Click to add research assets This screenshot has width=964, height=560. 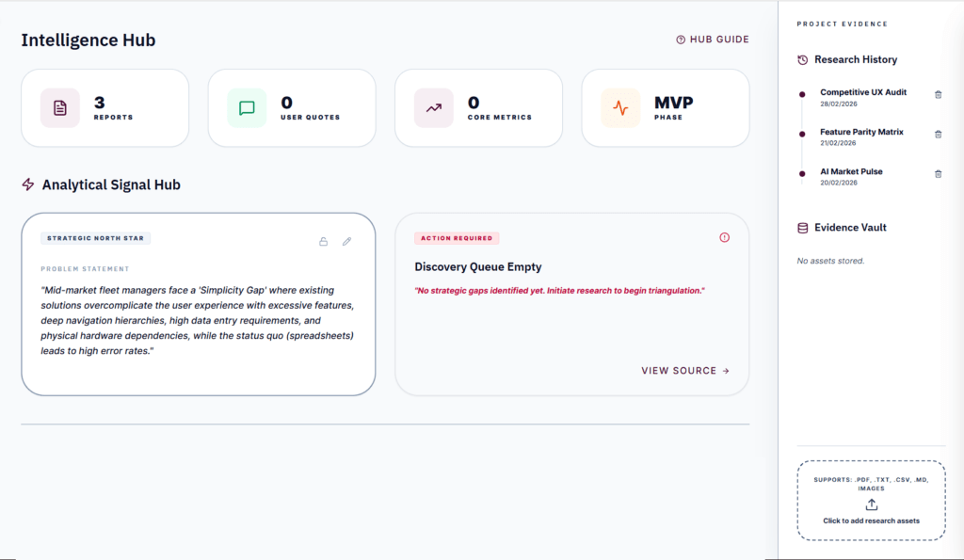click(x=871, y=520)
